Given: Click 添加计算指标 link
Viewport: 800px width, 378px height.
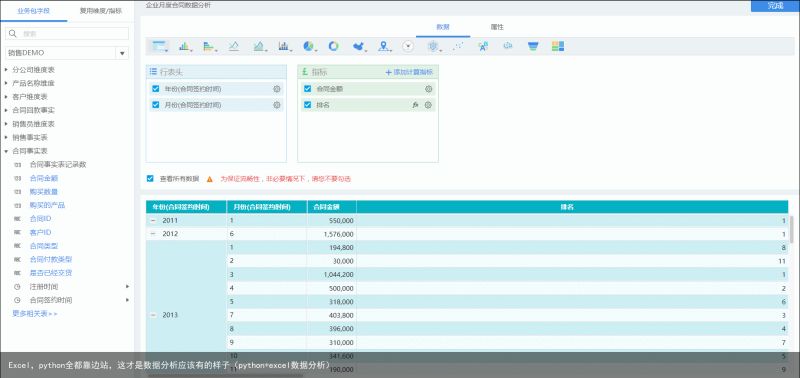Looking at the screenshot, I should pyautogui.click(x=409, y=72).
